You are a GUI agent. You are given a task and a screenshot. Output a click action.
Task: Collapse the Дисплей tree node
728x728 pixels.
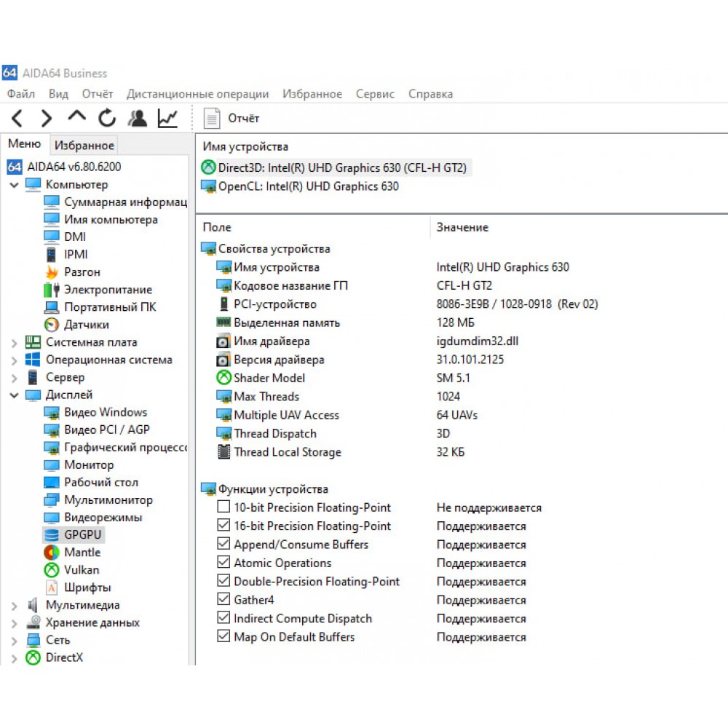[x=14, y=395]
